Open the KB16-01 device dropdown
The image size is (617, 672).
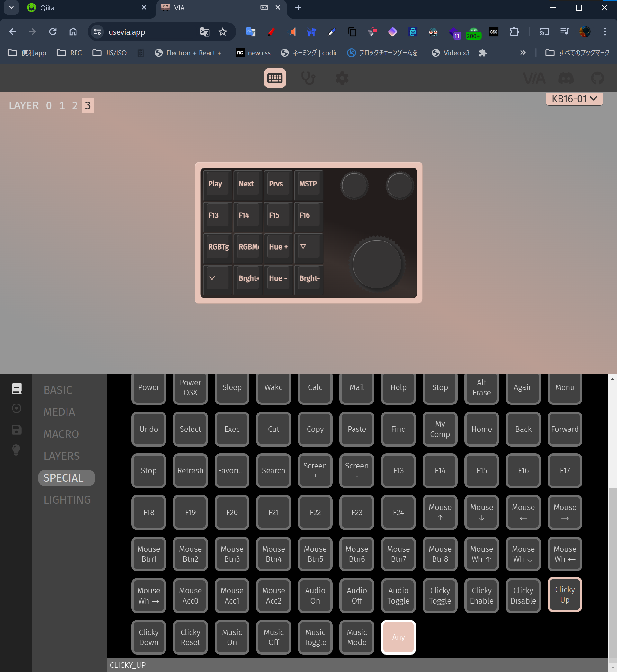click(574, 99)
